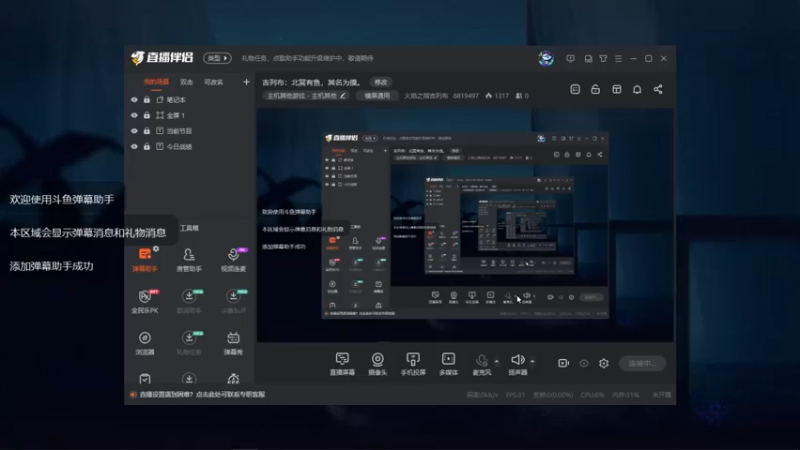The height and width of the screenshot is (450, 800).
Task: Open customer service link in status bar
Action: pyautogui.click(x=202, y=394)
